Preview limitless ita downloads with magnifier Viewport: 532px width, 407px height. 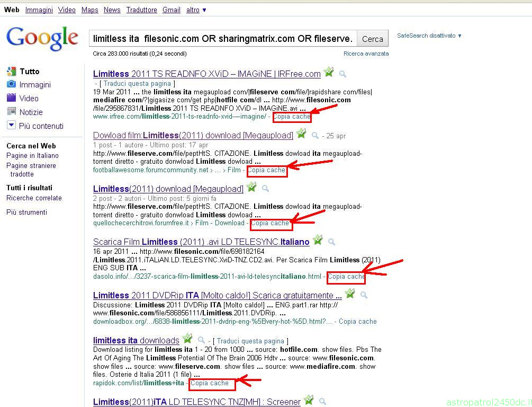(x=201, y=340)
